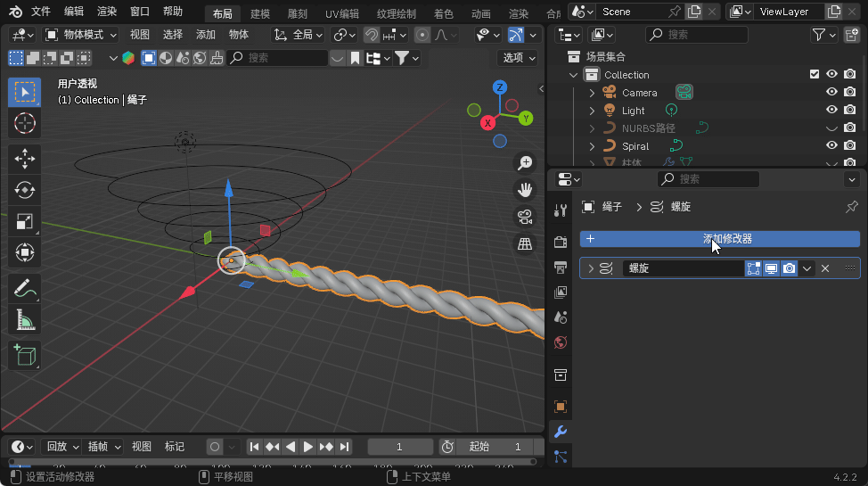This screenshot has width=868, height=486.
Task: Expand Camera item in outliner
Action: (592, 93)
